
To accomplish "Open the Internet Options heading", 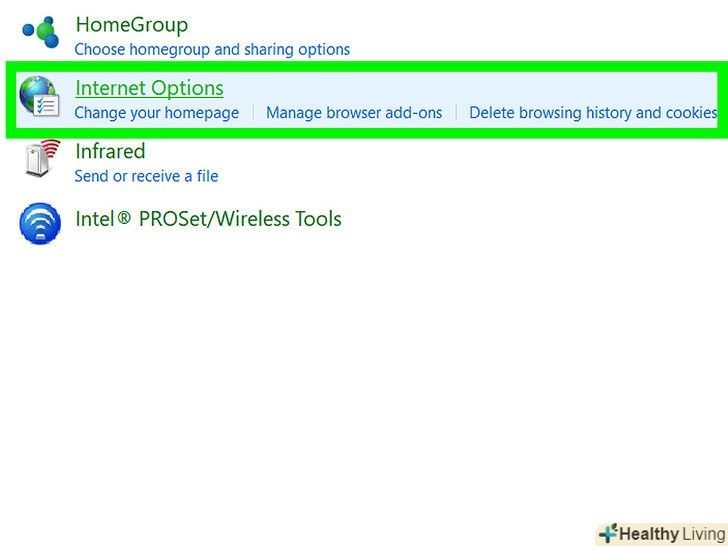I will coord(149,88).
